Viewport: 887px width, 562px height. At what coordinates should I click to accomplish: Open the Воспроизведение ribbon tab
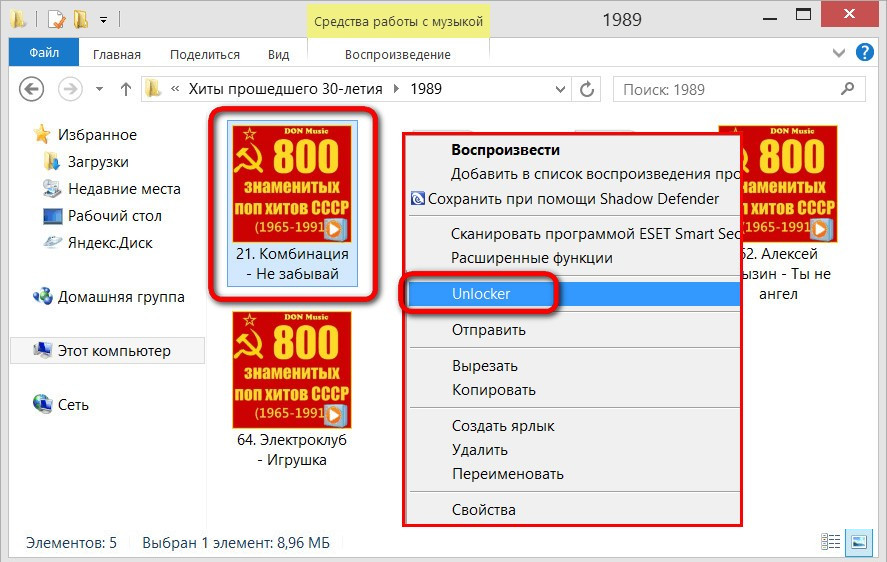click(398, 55)
